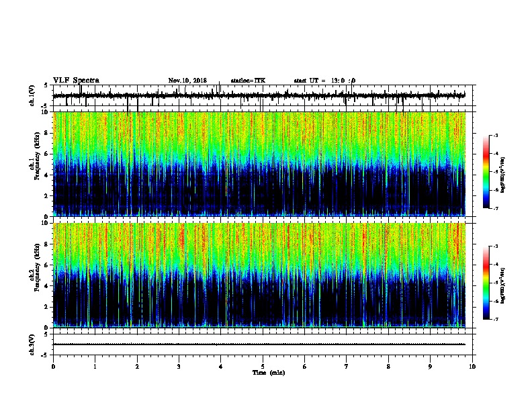
Task: Click the '-7' value on ch.1 color bar
Action: click(x=496, y=208)
